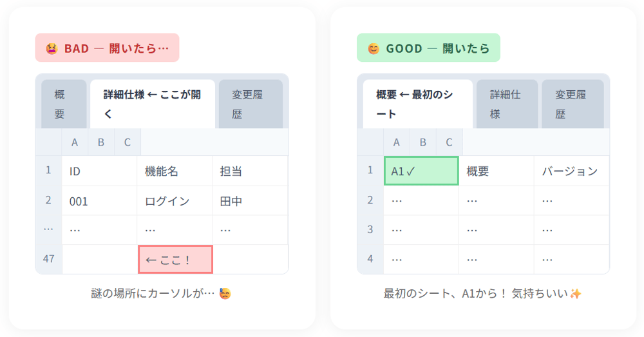
Task: Click the green GOOD label badge
Action: [428, 48]
